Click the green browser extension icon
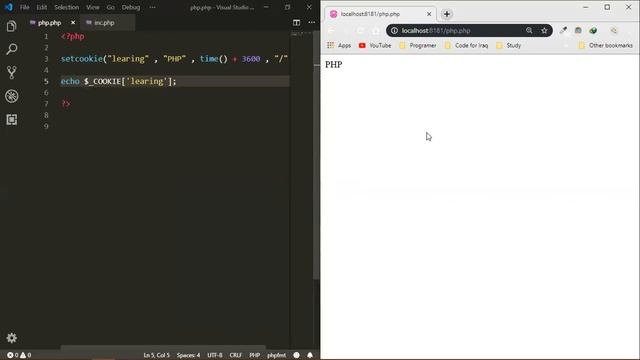Viewport: 640px width, 360px height. tap(593, 30)
